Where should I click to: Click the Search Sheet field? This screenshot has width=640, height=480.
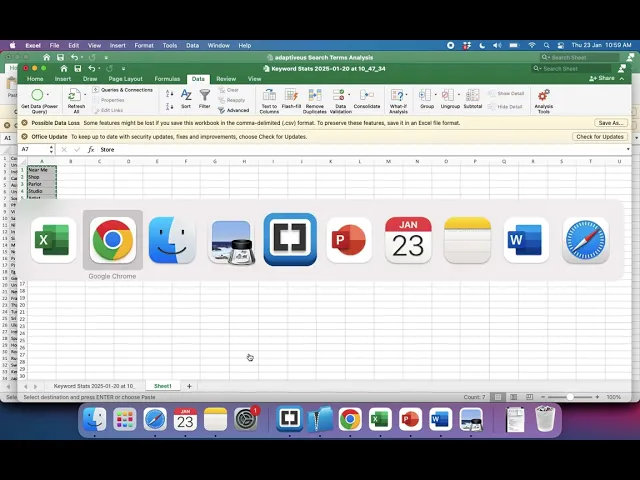571,69
